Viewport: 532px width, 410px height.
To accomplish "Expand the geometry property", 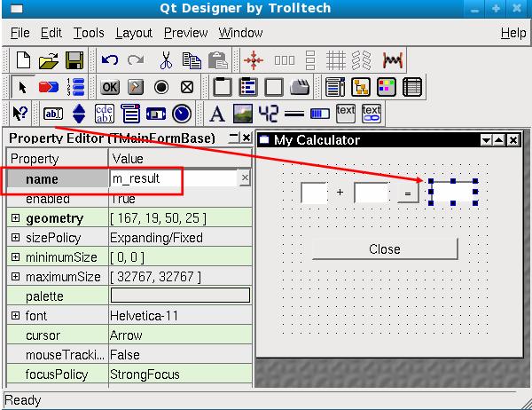I will [15, 218].
